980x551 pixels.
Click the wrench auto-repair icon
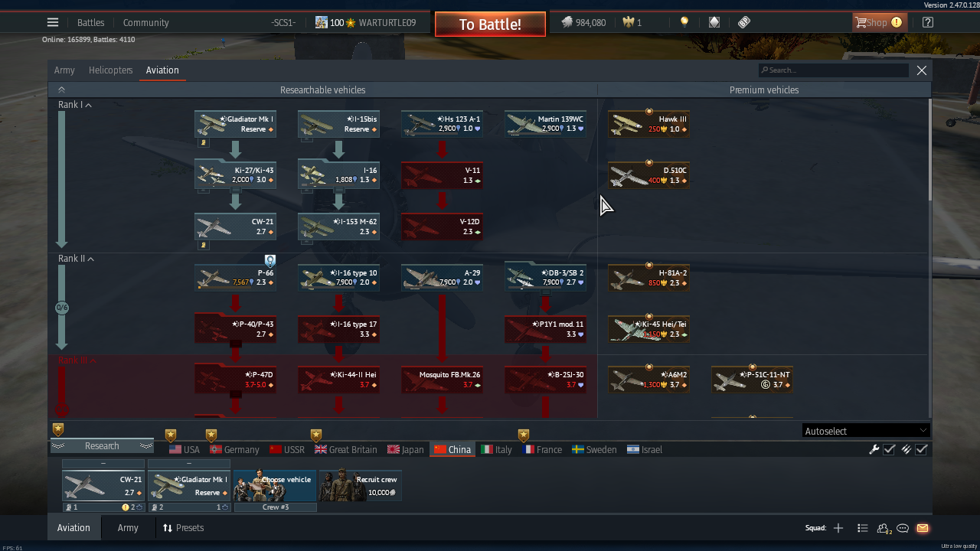tap(874, 449)
